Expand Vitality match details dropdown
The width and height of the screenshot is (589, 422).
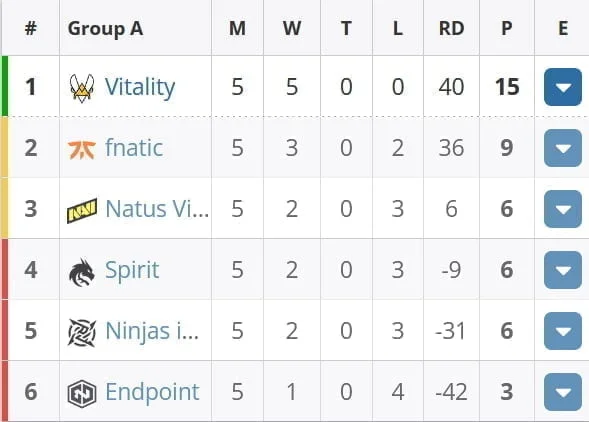[563, 87]
